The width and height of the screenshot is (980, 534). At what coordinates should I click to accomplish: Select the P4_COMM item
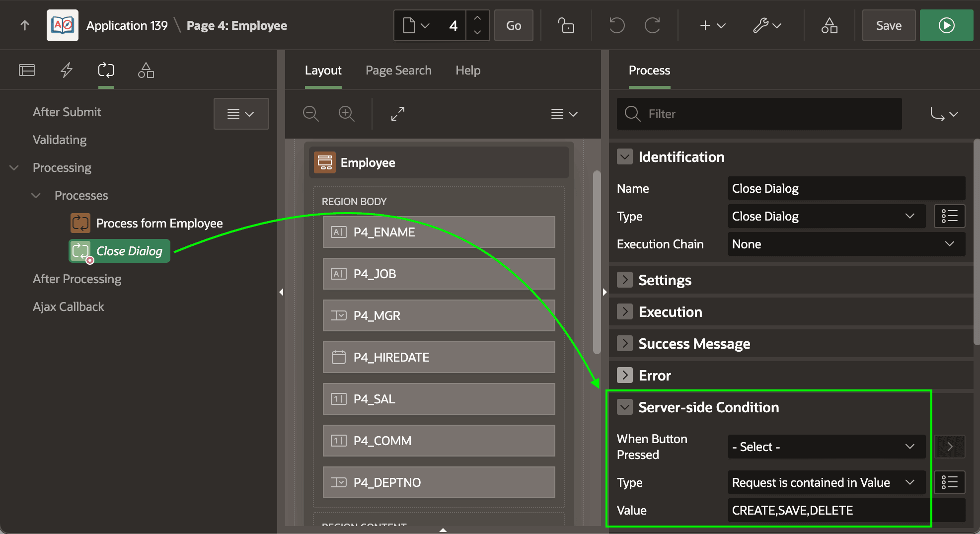click(439, 441)
